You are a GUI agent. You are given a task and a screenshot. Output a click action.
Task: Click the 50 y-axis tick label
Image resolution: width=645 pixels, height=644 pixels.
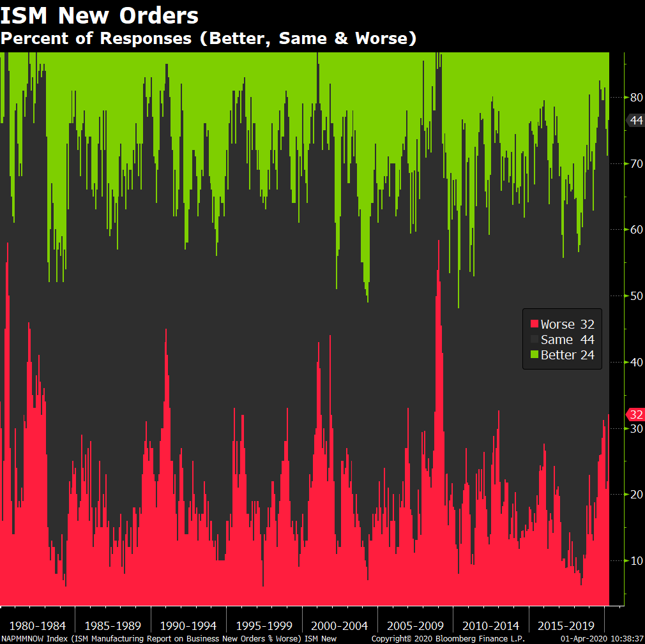636,296
